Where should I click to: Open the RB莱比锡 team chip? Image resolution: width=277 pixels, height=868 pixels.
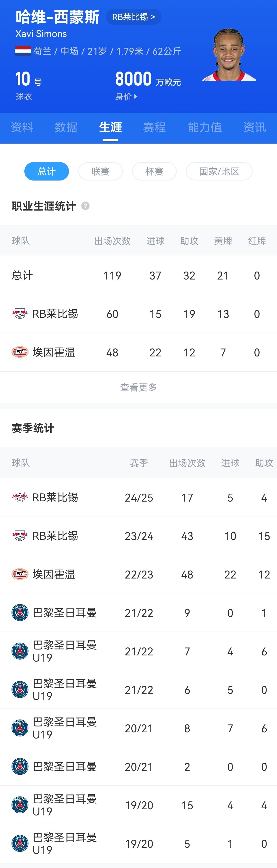pyautogui.click(x=133, y=17)
